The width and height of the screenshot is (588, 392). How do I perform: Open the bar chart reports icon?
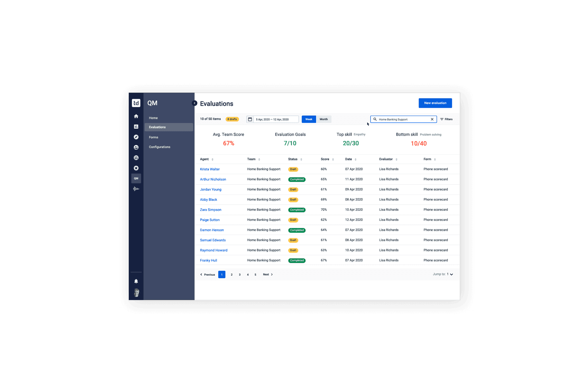tap(136, 127)
